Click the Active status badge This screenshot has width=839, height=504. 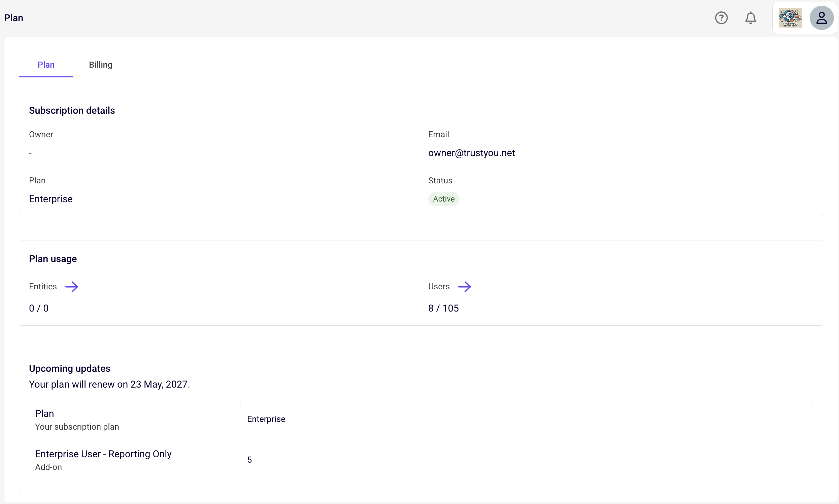pyautogui.click(x=443, y=199)
